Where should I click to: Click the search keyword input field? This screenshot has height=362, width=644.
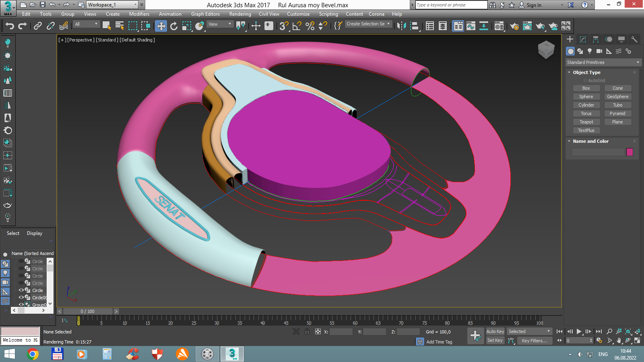tap(451, 5)
